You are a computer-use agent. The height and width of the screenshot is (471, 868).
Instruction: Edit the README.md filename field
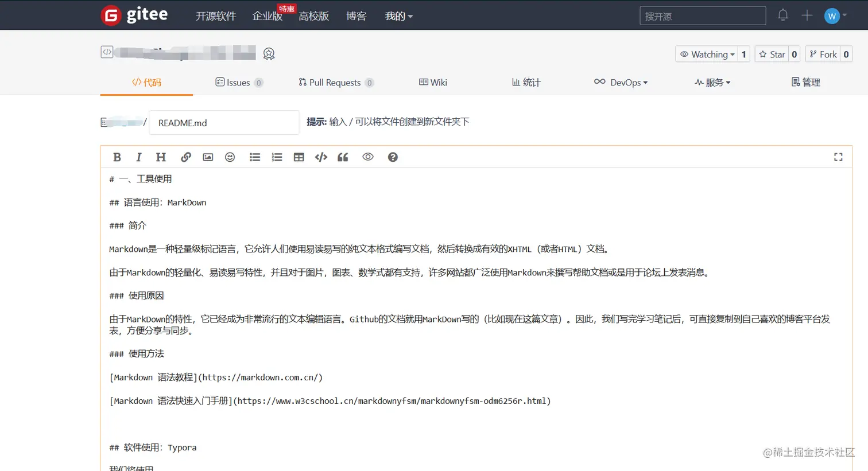click(x=224, y=122)
